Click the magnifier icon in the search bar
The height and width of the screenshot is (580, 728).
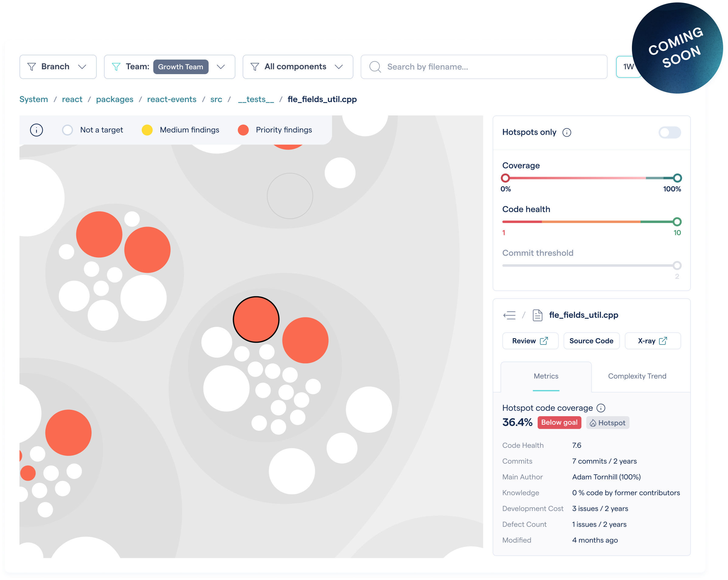tap(375, 67)
